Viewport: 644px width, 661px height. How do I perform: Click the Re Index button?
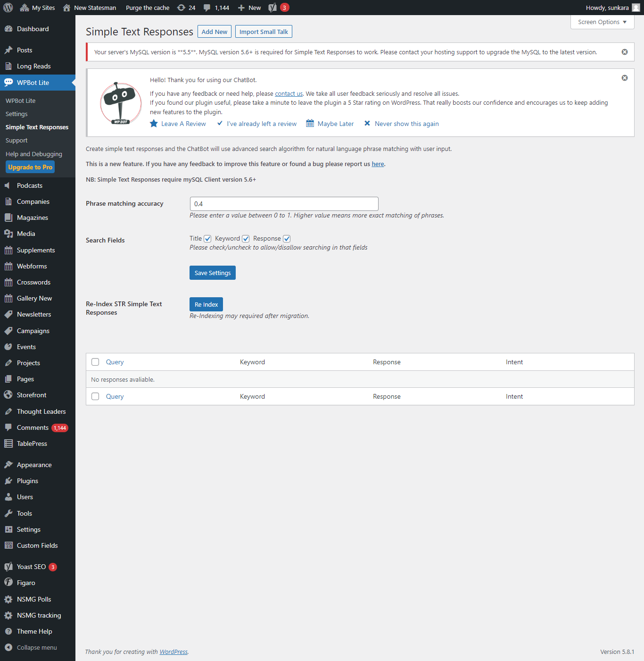[206, 304]
